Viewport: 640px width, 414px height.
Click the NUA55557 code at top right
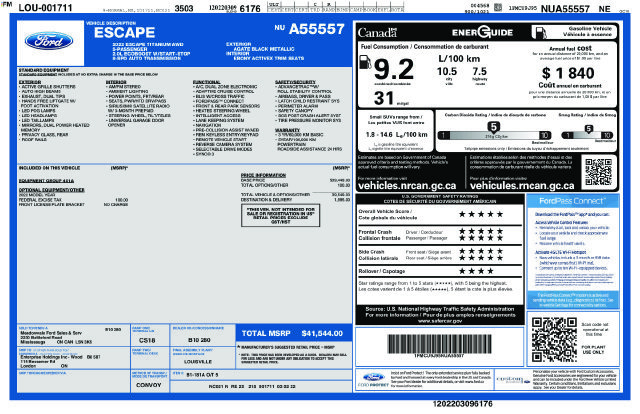pos(565,9)
